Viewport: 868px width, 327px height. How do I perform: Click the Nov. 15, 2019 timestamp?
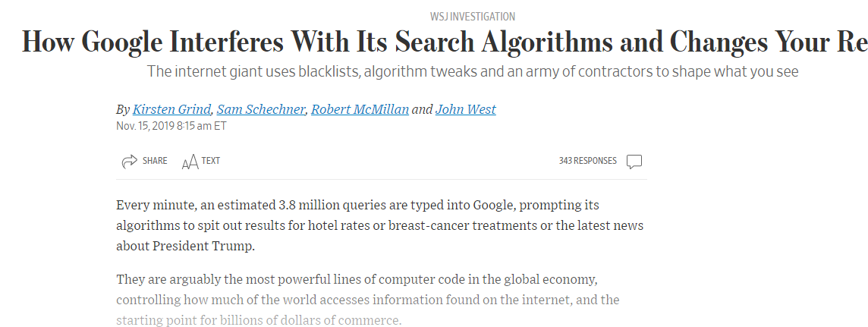click(x=171, y=126)
